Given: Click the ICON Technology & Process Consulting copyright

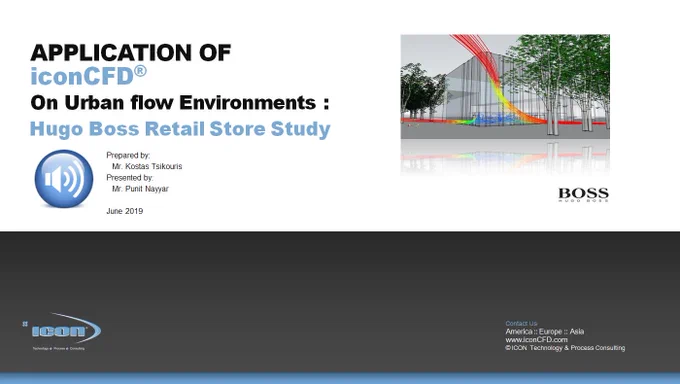Looking at the screenshot, I should (x=565, y=348).
